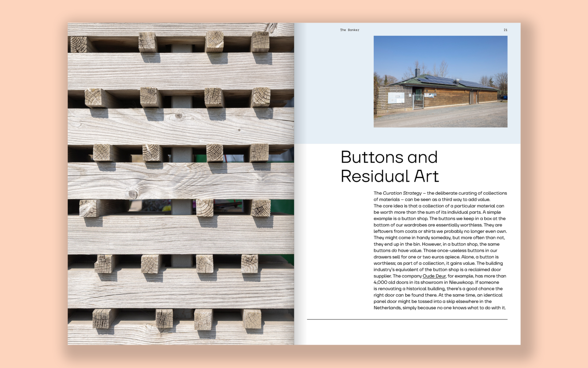
Task: Click the word Netherlands in last line
Action: coord(387,308)
